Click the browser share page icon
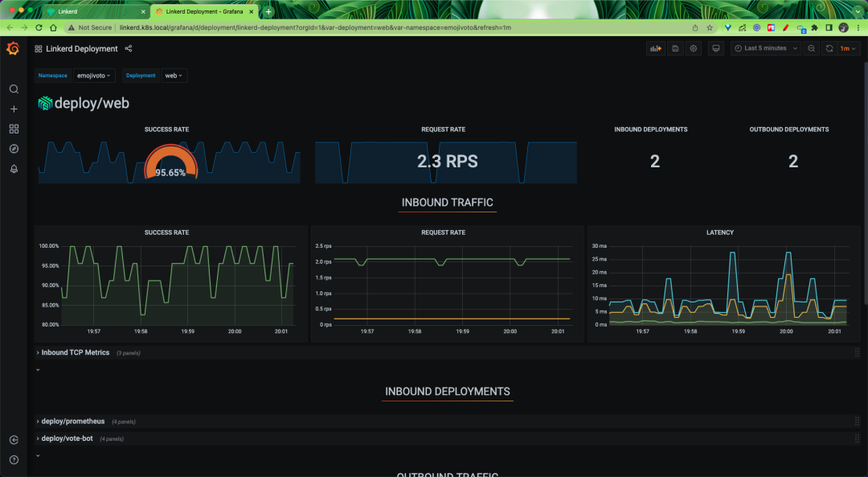 point(695,27)
